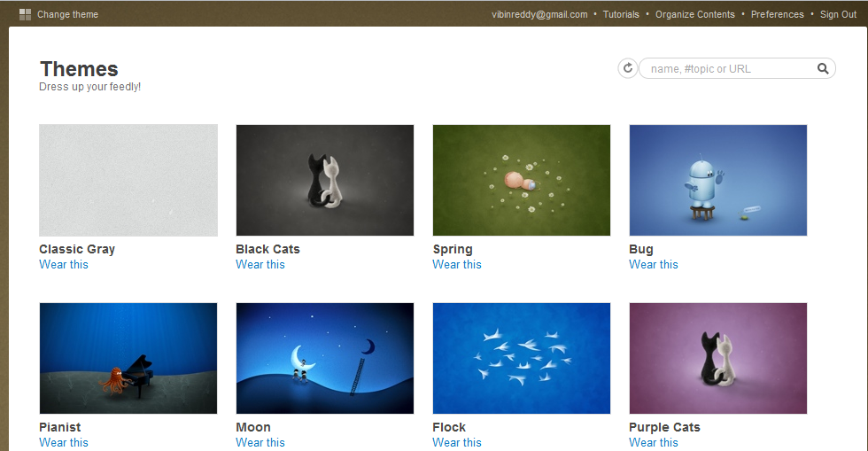
Task: Click Wear this under Pianist
Action: [64, 442]
